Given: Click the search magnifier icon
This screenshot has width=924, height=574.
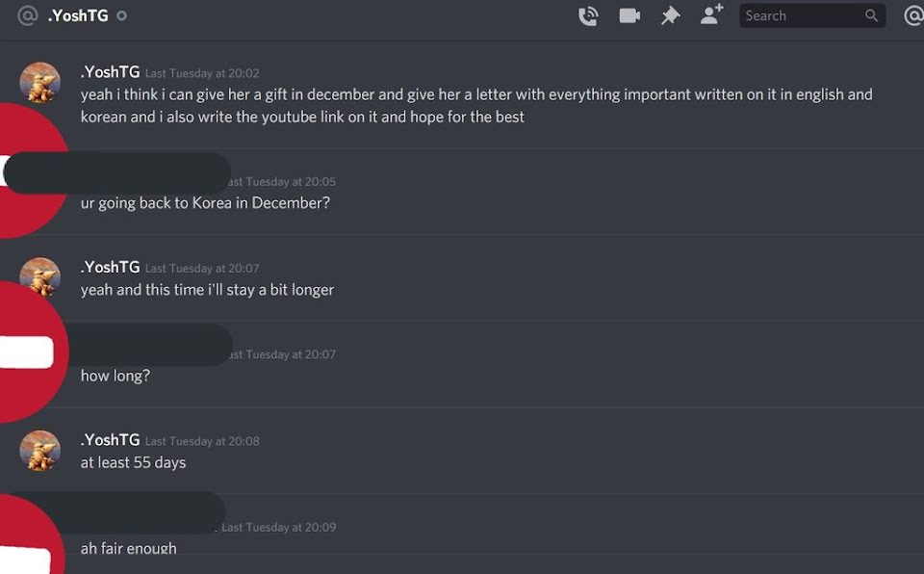Looking at the screenshot, I should tap(872, 15).
